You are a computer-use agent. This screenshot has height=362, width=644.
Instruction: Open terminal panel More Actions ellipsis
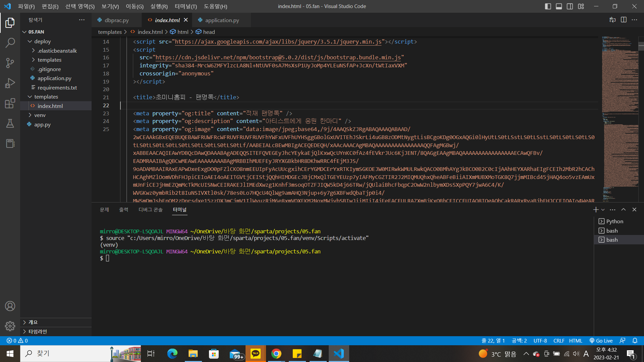(x=612, y=209)
